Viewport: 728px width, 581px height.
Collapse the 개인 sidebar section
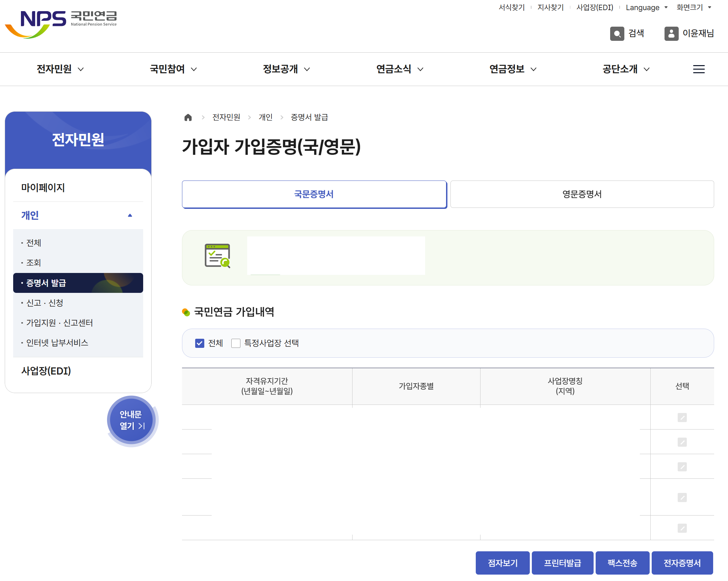pos(78,215)
